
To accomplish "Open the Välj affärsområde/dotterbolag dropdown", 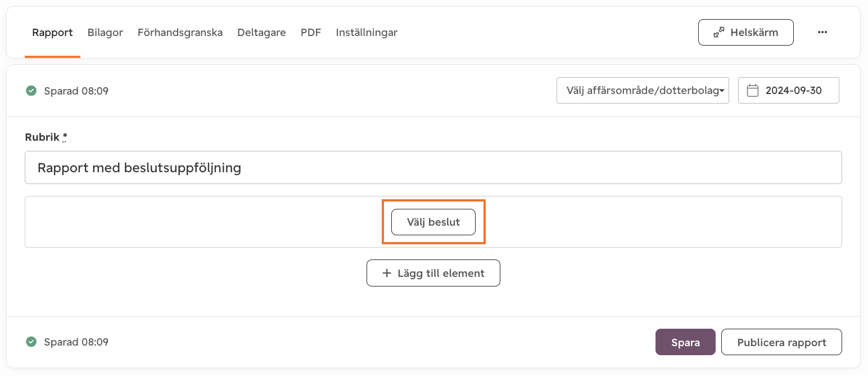I will [x=643, y=90].
